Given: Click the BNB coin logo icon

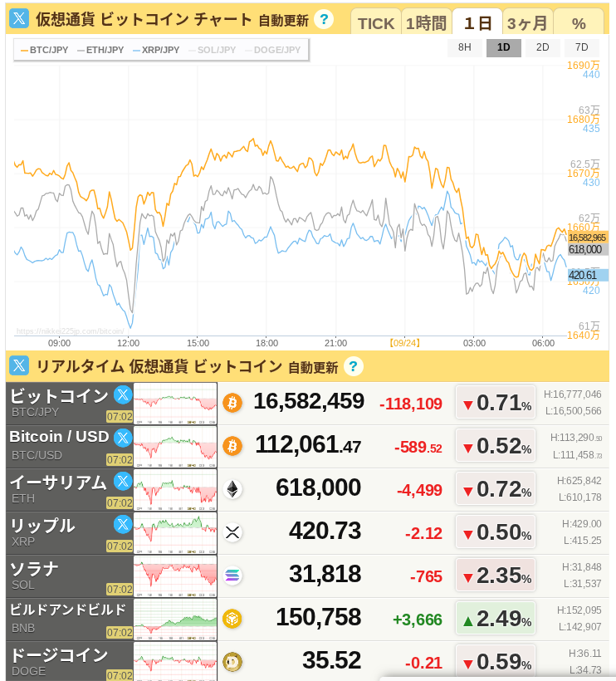Looking at the screenshot, I should 232,619.
